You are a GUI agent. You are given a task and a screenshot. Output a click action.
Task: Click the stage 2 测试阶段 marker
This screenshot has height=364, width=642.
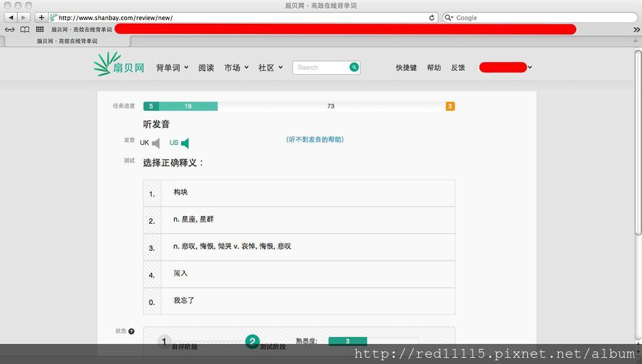pos(252,341)
